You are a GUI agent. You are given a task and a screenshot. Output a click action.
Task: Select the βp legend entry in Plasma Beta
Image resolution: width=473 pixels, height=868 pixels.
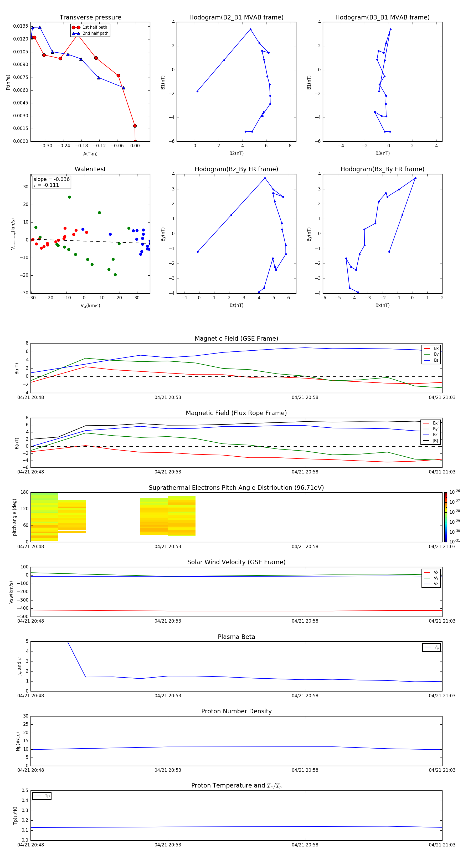[x=432, y=647]
